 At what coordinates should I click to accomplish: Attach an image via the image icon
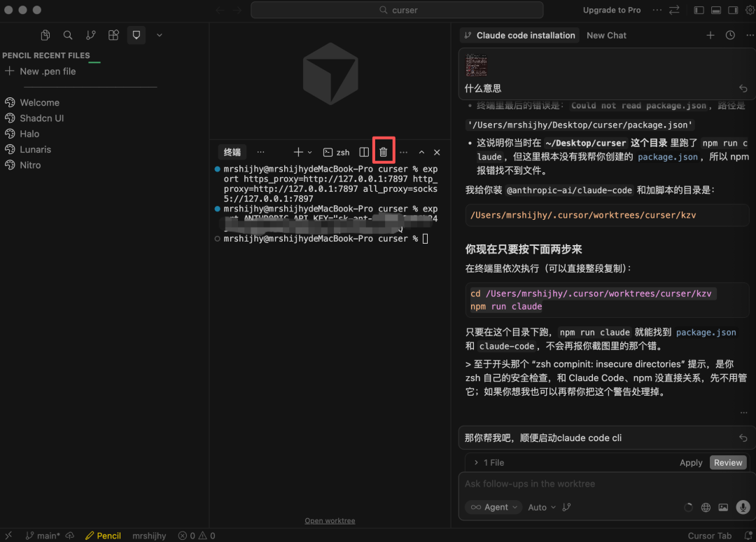tap(723, 507)
